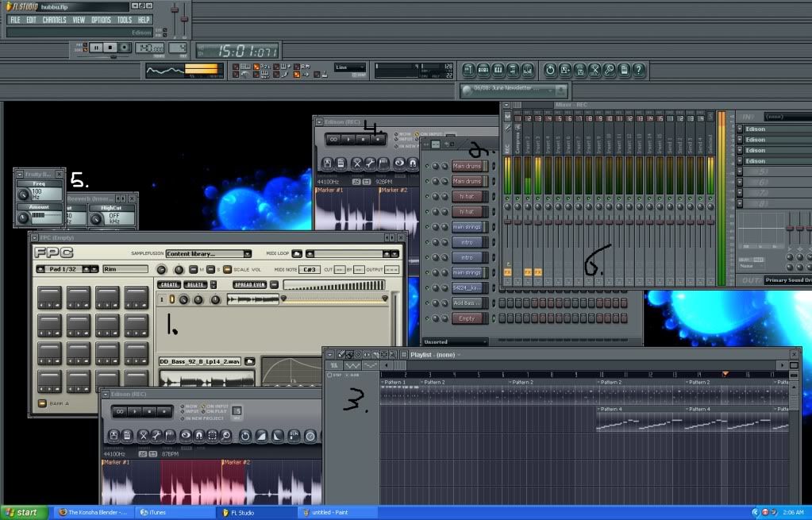This screenshot has width=812, height=520.
Task: Select the 'Add Bass' channel button
Action: [x=467, y=303]
